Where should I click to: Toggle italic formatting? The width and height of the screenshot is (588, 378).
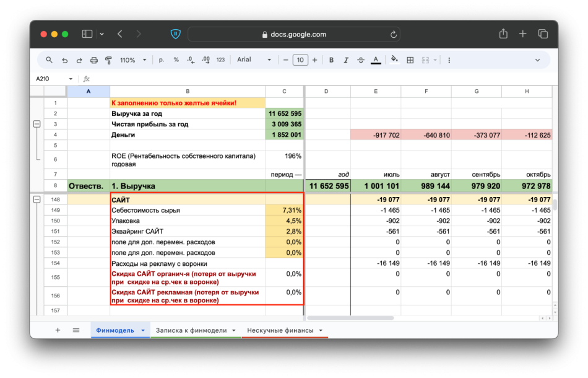coord(346,60)
